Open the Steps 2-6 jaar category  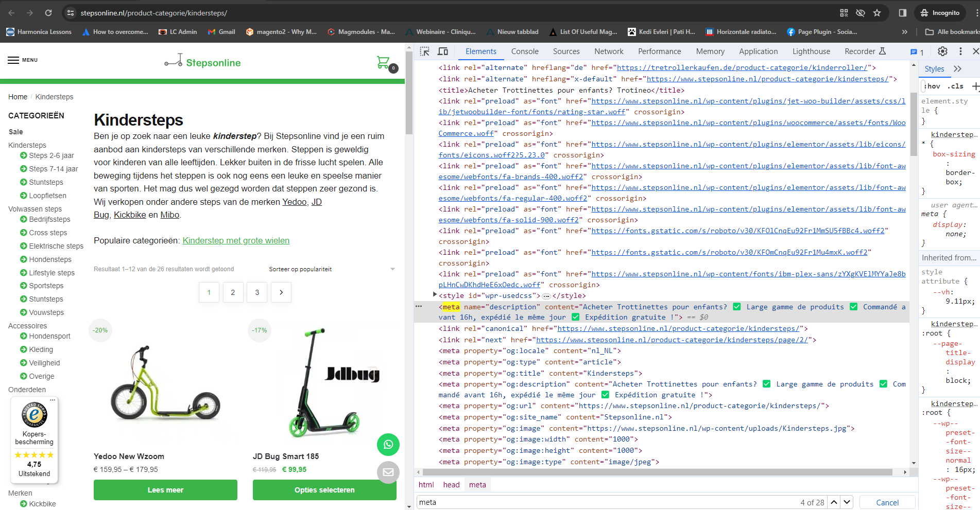pos(51,155)
